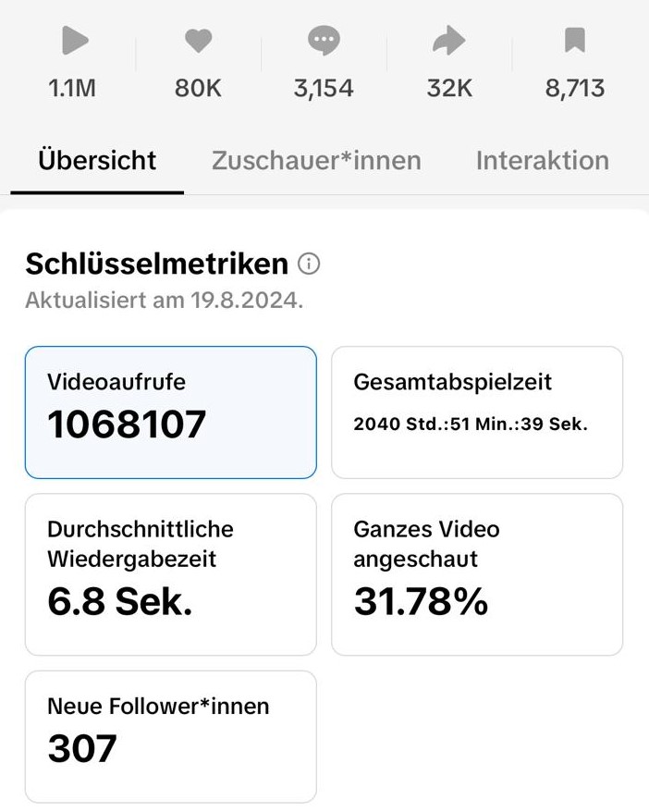Tap the share arrow icon
This screenshot has width=649, height=812.
click(449, 41)
